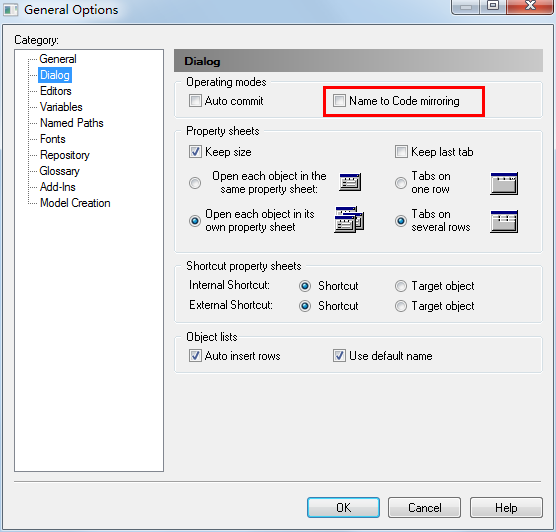Minimize the General Options window
Viewport: 556px width, 532px height.
point(466,6)
